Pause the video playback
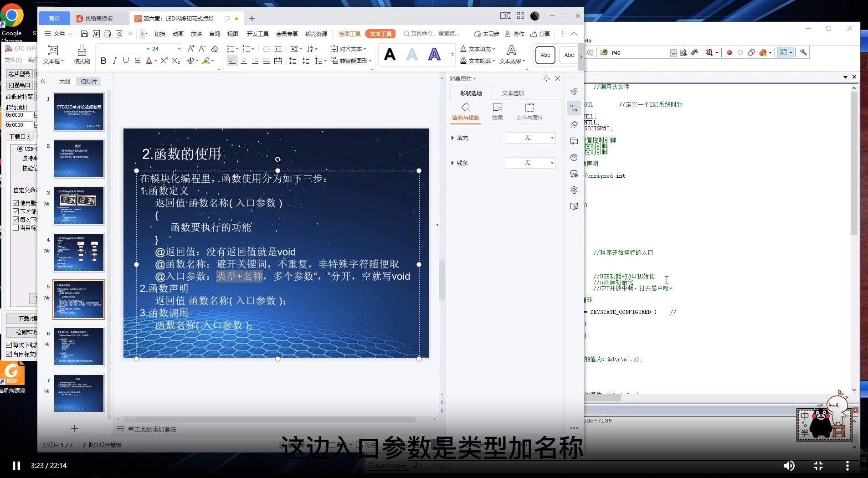The width and height of the screenshot is (868, 478). click(x=16, y=465)
